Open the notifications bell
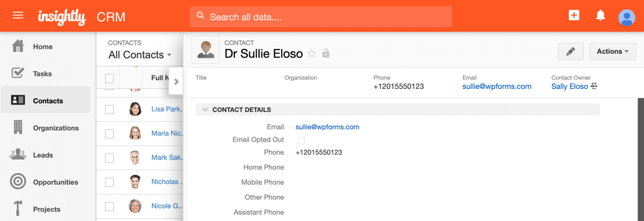The image size is (644, 221). click(601, 16)
